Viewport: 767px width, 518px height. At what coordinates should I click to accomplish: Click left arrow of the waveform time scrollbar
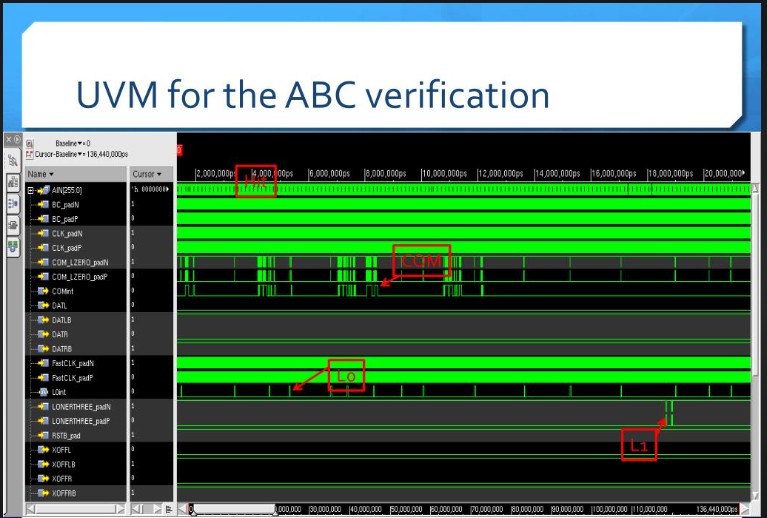[183, 510]
